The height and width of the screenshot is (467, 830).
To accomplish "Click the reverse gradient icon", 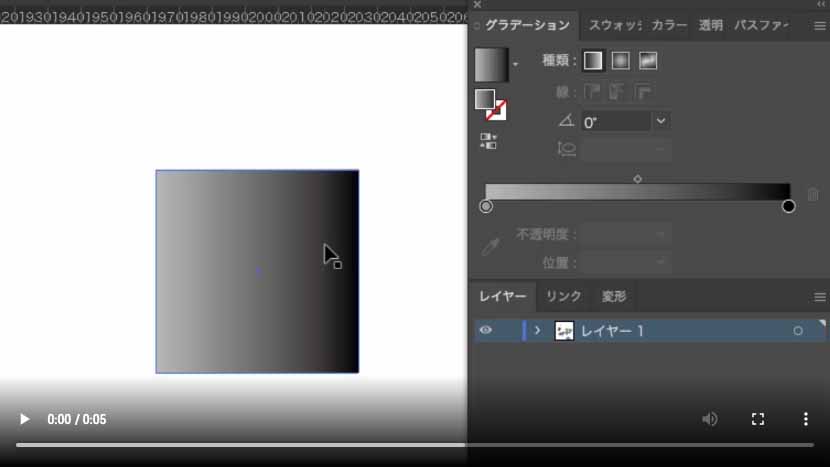I will pyautogui.click(x=488, y=141).
